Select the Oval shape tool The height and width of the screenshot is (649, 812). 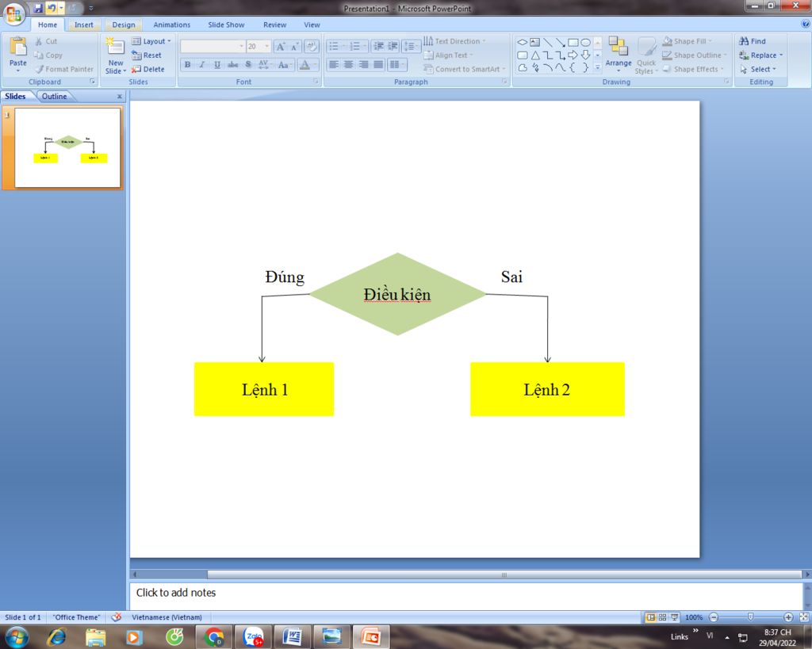[x=585, y=43]
